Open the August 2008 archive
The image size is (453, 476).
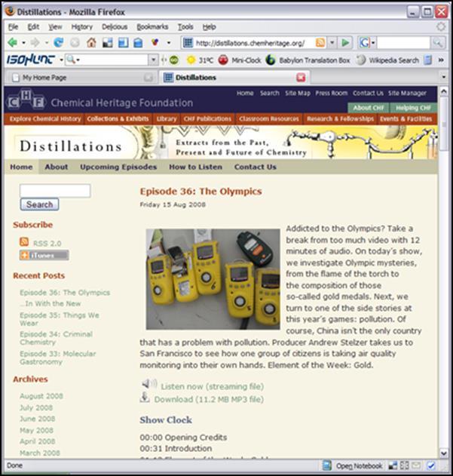pyautogui.click(x=41, y=396)
